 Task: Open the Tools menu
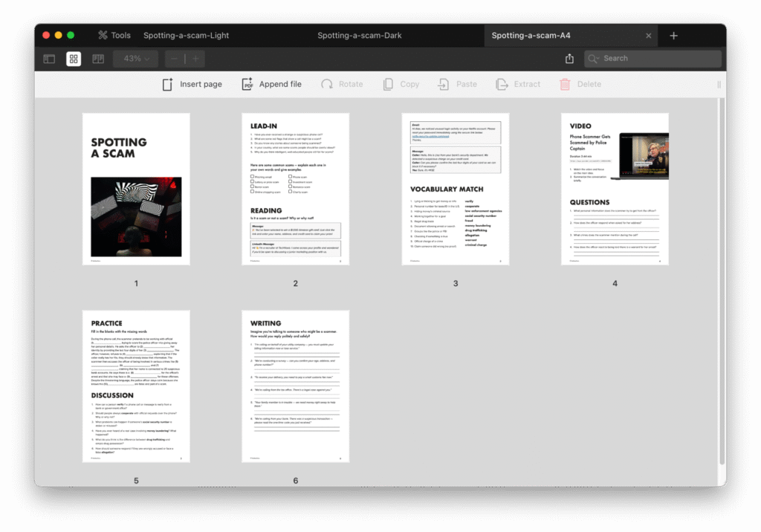tap(114, 35)
